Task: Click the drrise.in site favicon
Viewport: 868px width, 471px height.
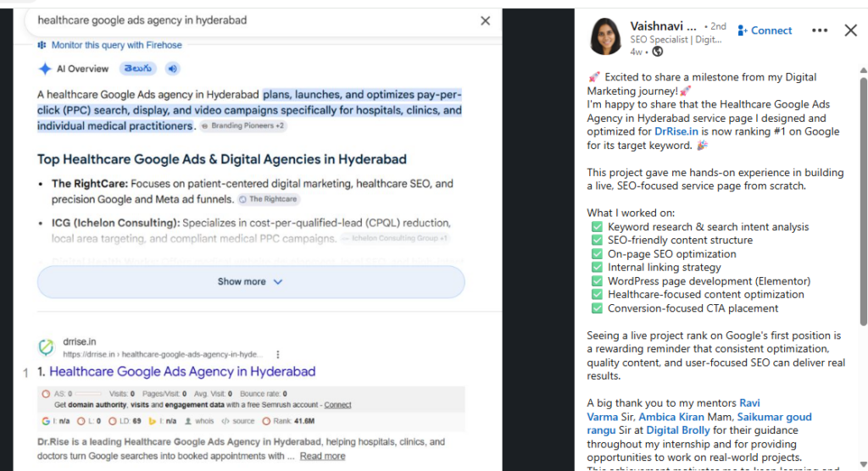Action: click(46, 347)
